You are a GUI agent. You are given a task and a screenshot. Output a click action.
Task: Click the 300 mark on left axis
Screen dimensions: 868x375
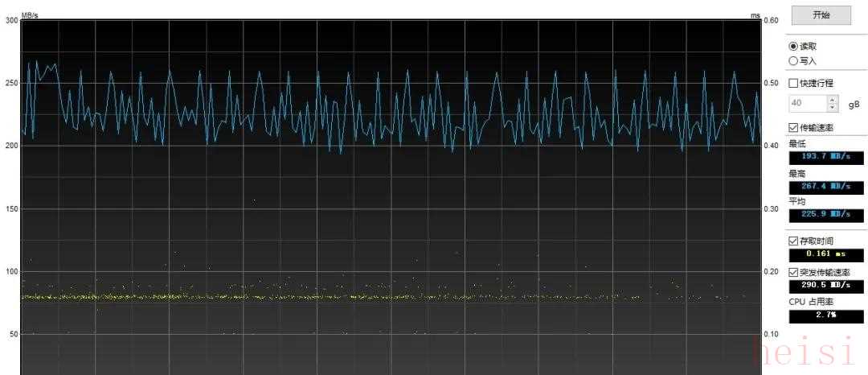[11, 21]
